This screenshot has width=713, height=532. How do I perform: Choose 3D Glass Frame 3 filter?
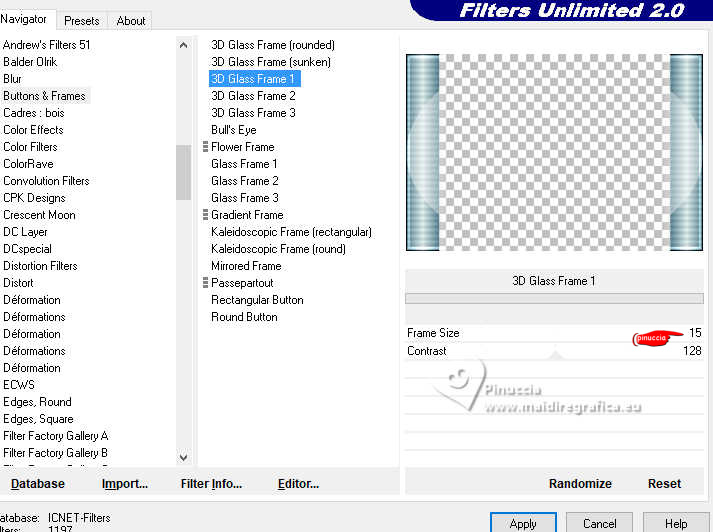[253, 113]
